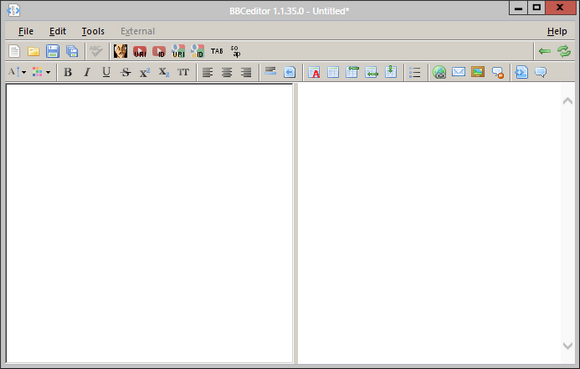Click the speech bubble with orange dot
This screenshot has height=369, width=580.
pos(498,72)
